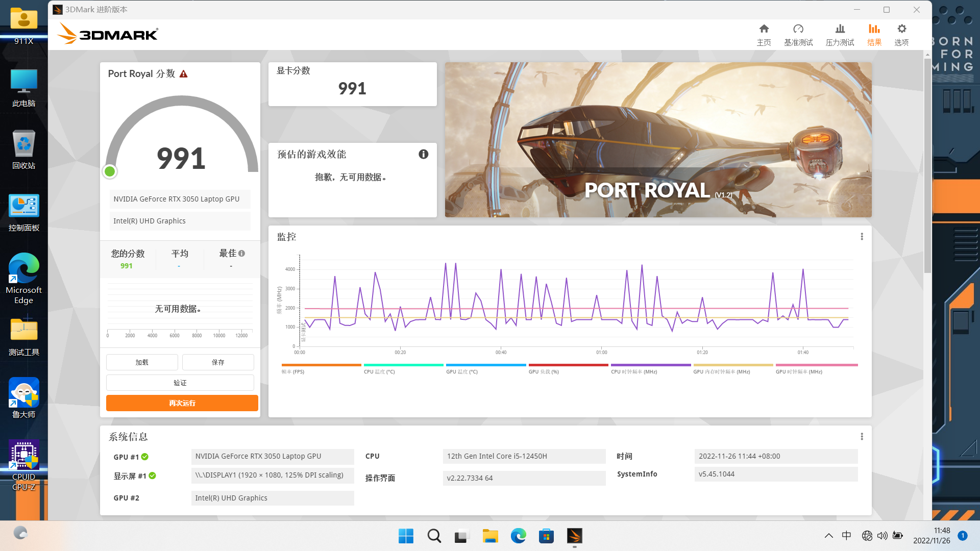Toggle the GPU clock frequency pink swatch
The width and height of the screenshot is (980, 551).
click(816, 365)
